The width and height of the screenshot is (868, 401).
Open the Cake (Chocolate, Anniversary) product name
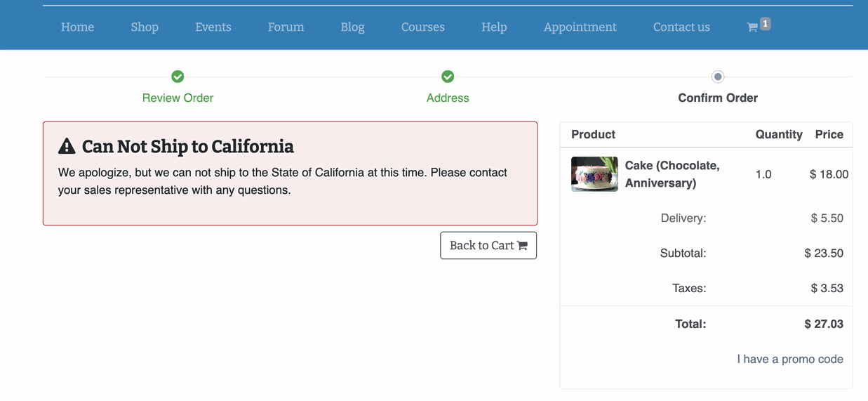(672, 174)
